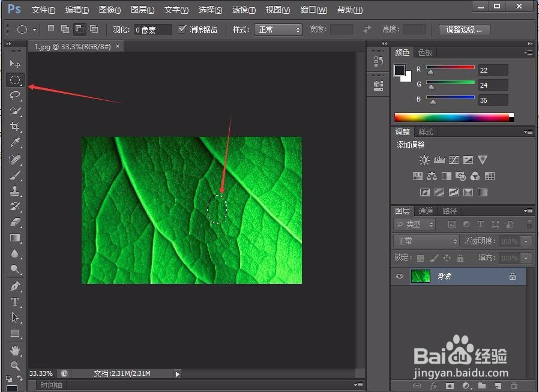
Task: Select the Move tool
Action: pyautogui.click(x=15, y=64)
